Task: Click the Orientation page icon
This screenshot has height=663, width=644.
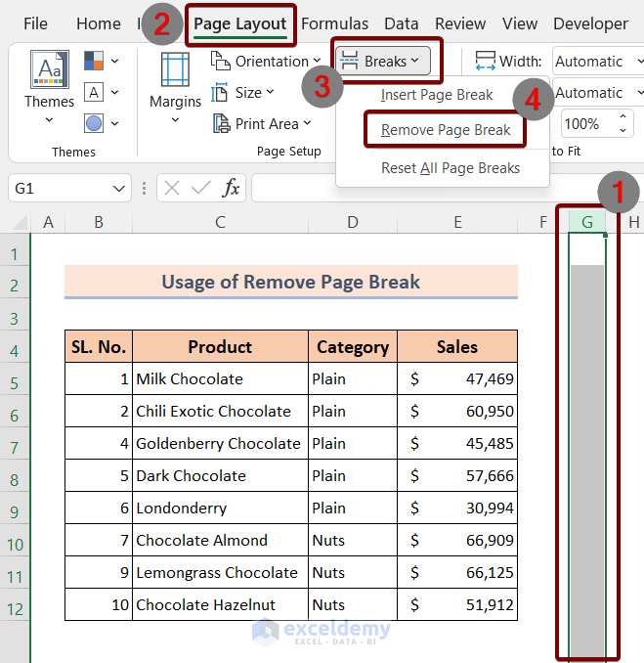Action: point(220,61)
